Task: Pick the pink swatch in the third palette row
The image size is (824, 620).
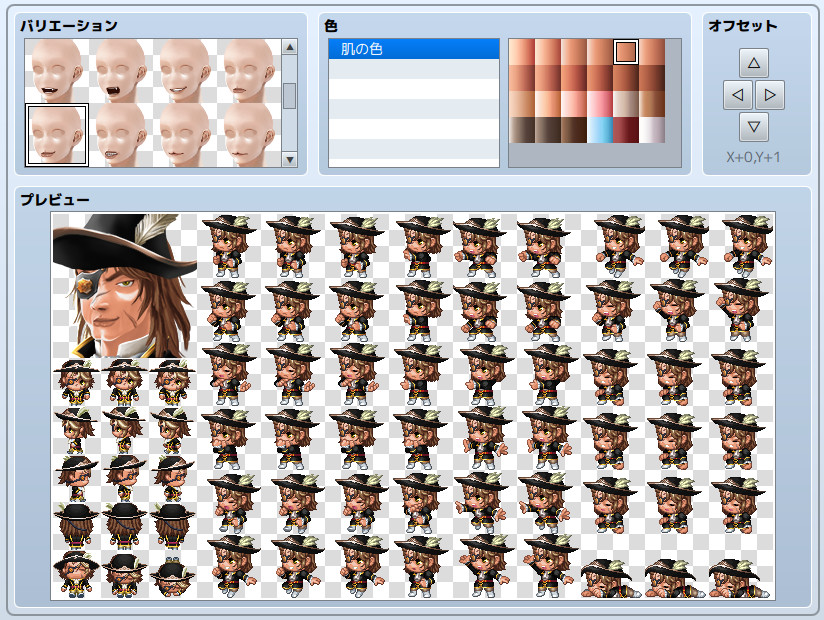Action: [600, 104]
